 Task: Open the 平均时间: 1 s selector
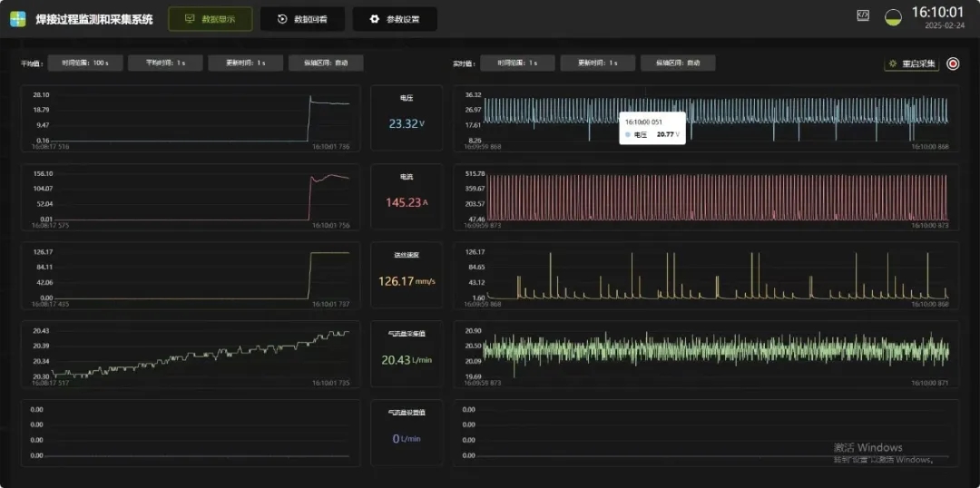(x=164, y=63)
